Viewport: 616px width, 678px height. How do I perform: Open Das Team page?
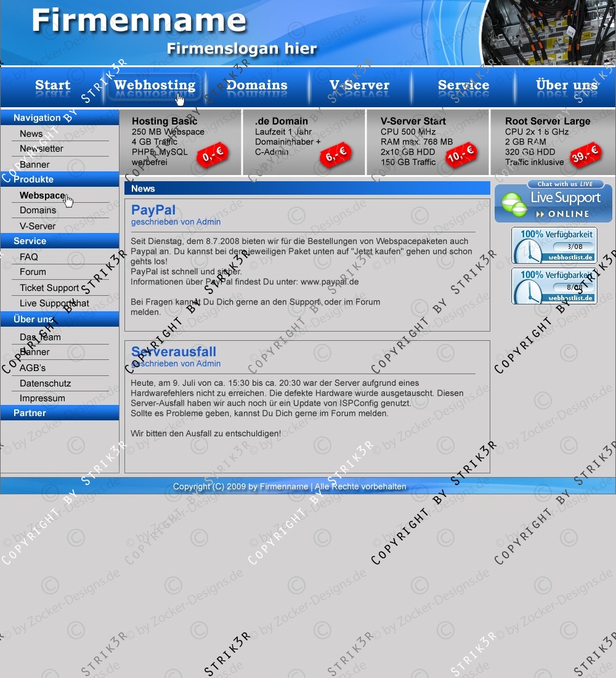40,337
